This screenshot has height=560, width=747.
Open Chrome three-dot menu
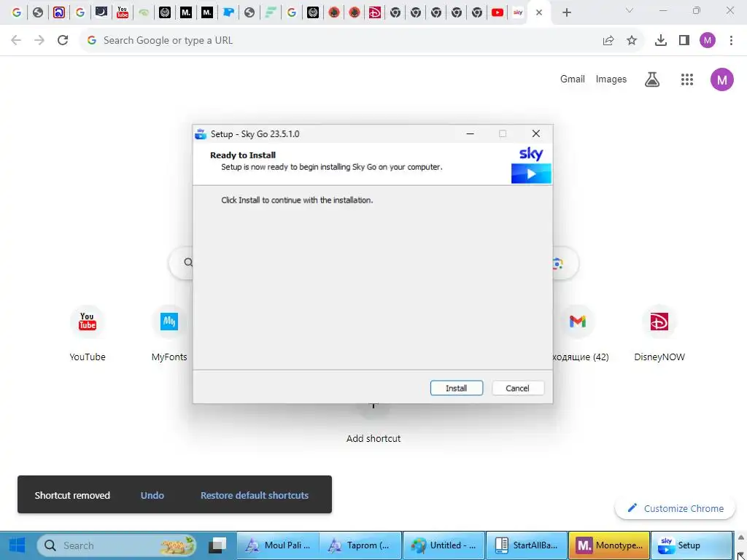(731, 41)
